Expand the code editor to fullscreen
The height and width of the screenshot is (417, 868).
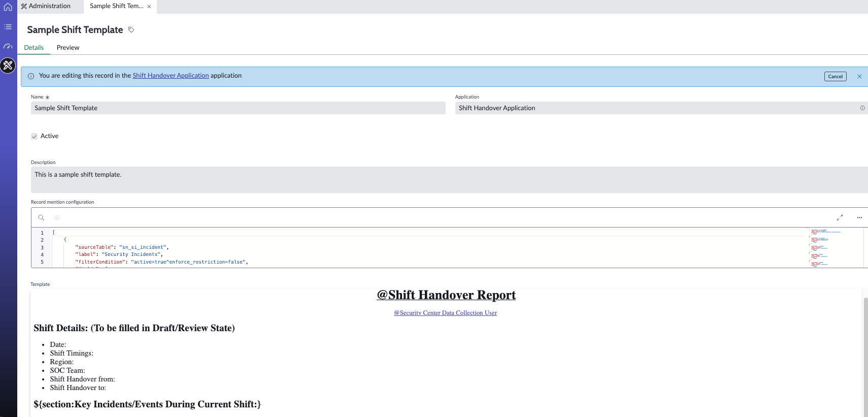(840, 217)
